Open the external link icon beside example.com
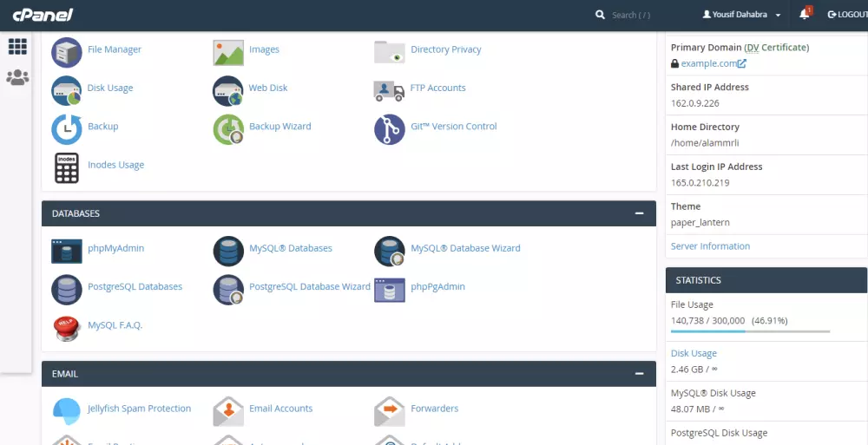Viewport: 868px width, 445px height. tap(742, 63)
